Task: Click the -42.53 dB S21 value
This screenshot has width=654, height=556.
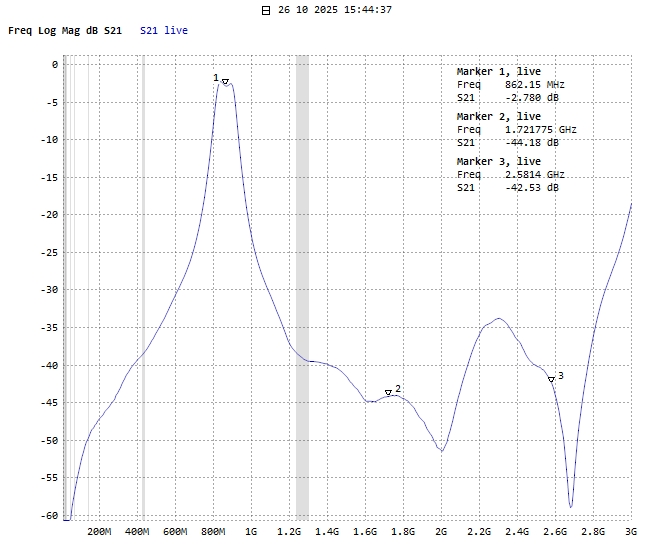Action: click(532, 188)
